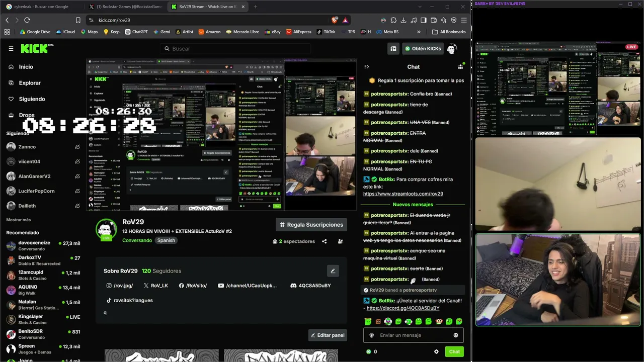644x362 pixels.
Task: Open the TikTok rovsitok link
Action: 129,301
